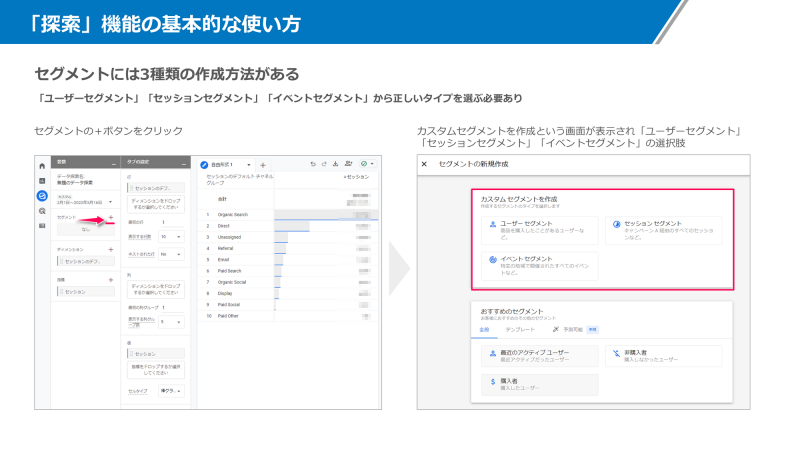800x450 pixels.
Task: Expand the ネストされた行 dropdown
Action: (171, 254)
